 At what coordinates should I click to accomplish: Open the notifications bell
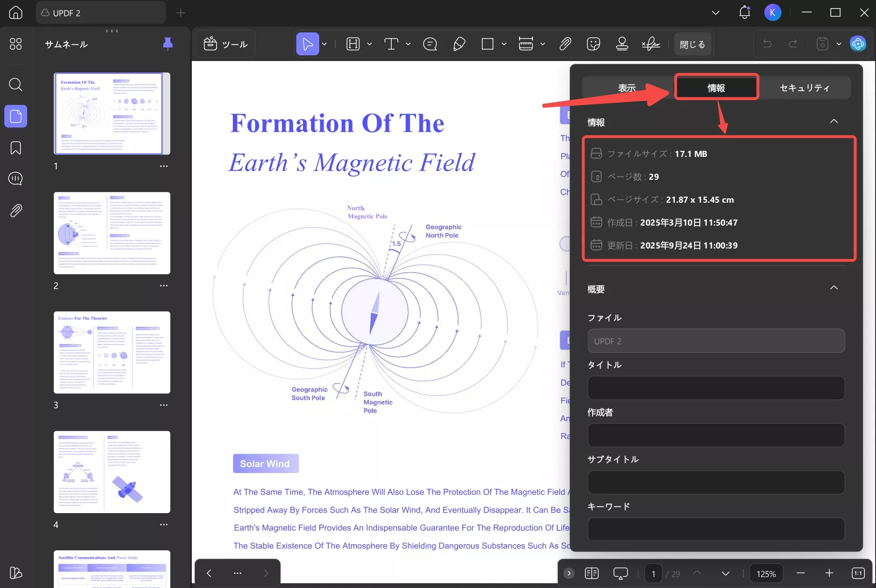744,13
